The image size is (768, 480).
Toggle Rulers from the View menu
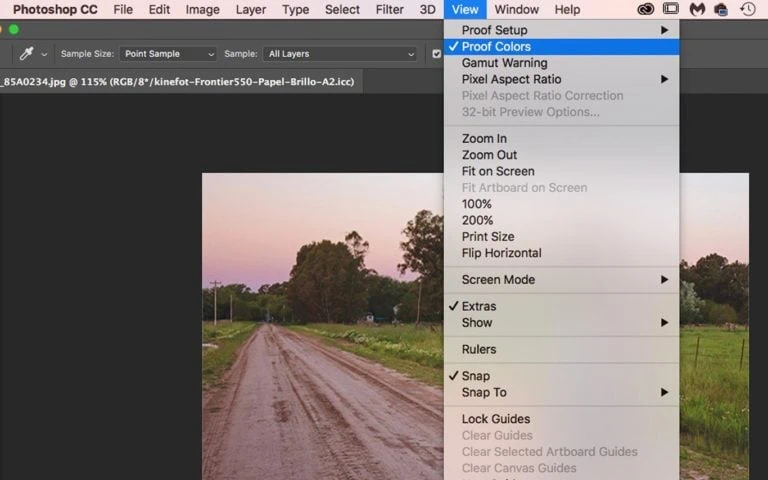pos(561,349)
